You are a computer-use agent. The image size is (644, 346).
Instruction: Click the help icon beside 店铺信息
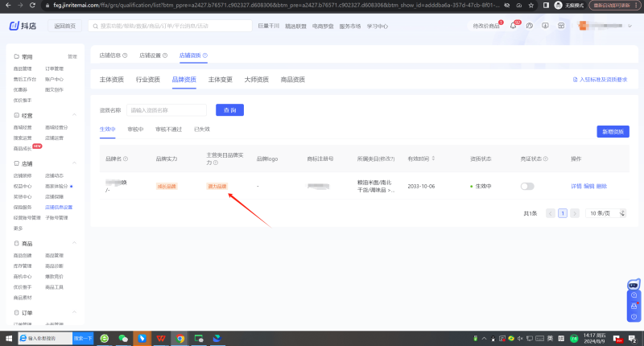[x=125, y=56]
